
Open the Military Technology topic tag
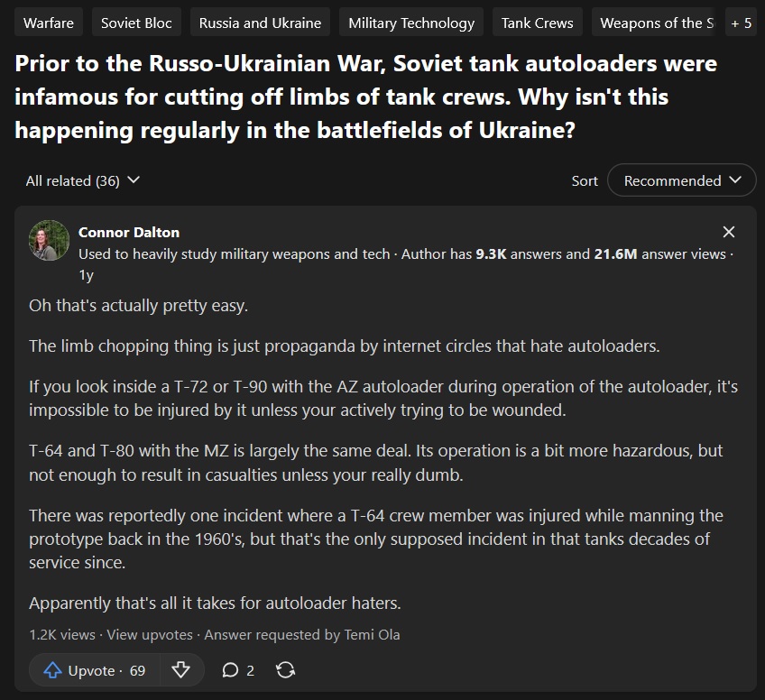point(411,23)
